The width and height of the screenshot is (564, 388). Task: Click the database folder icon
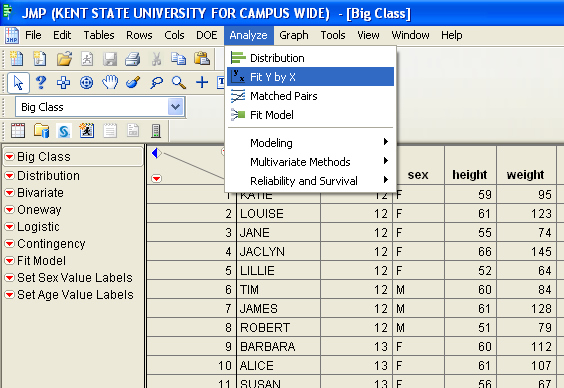click(x=41, y=131)
